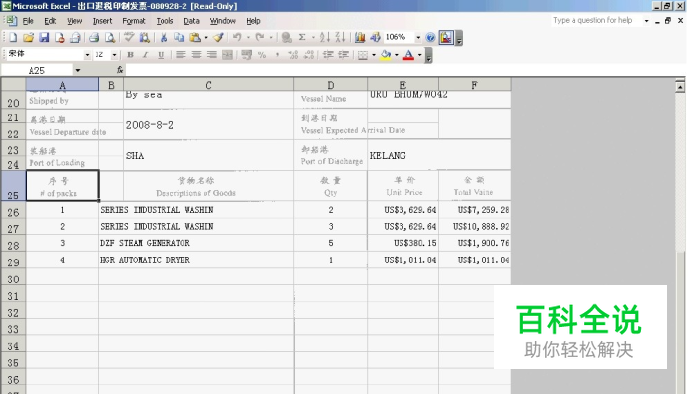692x394 pixels.
Task: Open a file with the folder icon
Action: pyautogui.click(x=29, y=38)
